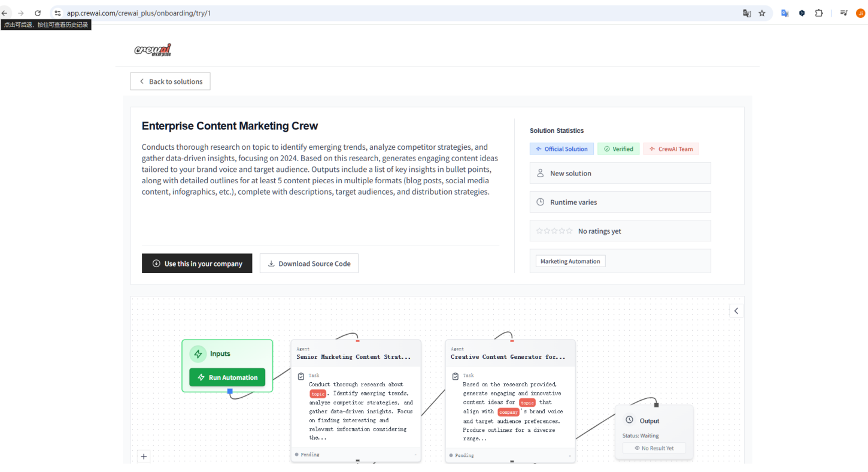Image resolution: width=868 pixels, height=472 pixels.
Task: Click the Output node clock icon
Action: (629, 420)
